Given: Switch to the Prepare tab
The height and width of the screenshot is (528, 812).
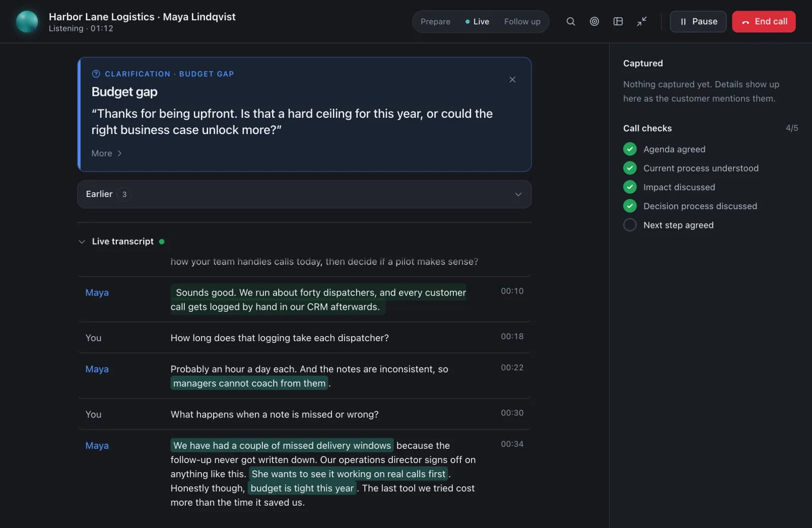Looking at the screenshot, I should (435, 21).
